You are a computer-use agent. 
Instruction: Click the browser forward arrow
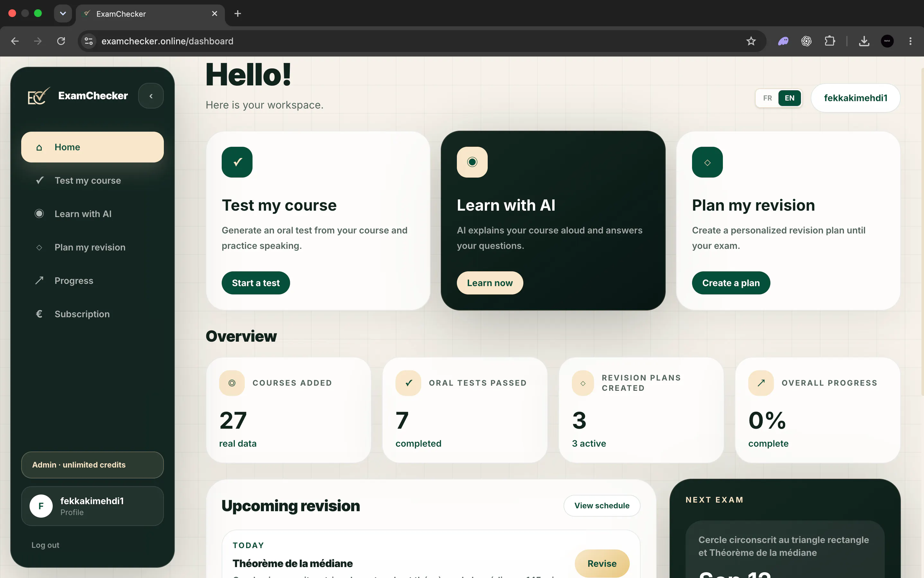click(x=38, y=41)
